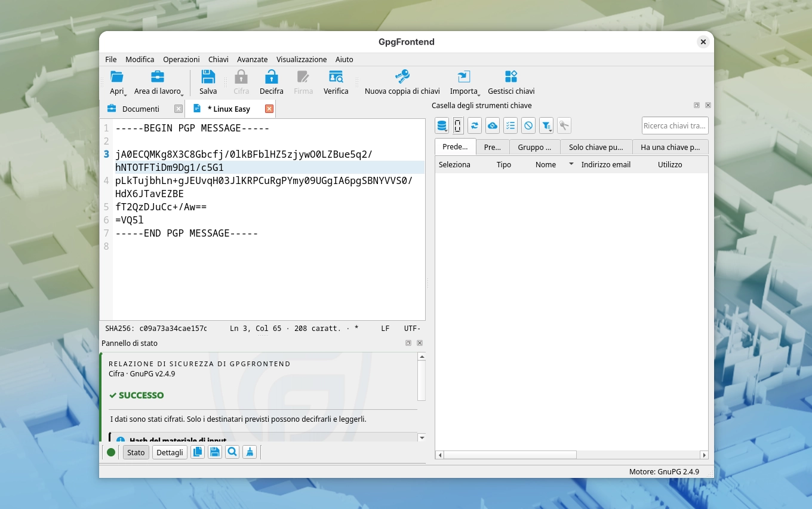Click the key list horizontal scrollbar

tap(510, 455)
